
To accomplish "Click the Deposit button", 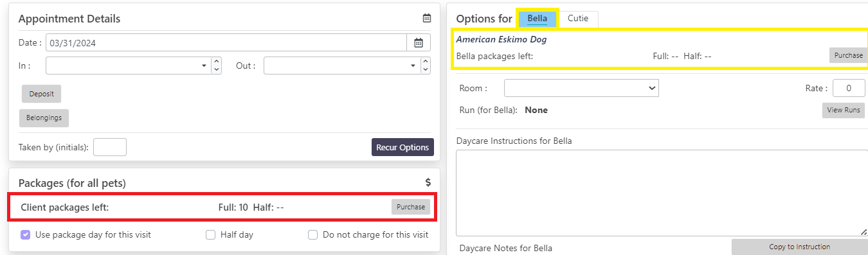I will point(41,94).
